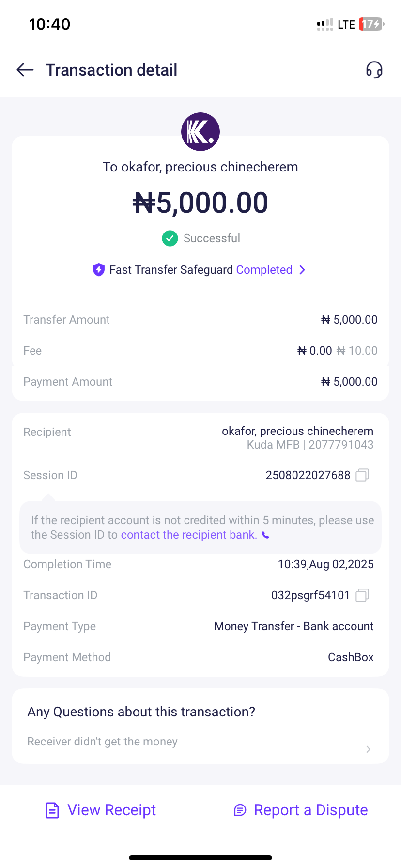Copy the Session ID

click(362, 475)
